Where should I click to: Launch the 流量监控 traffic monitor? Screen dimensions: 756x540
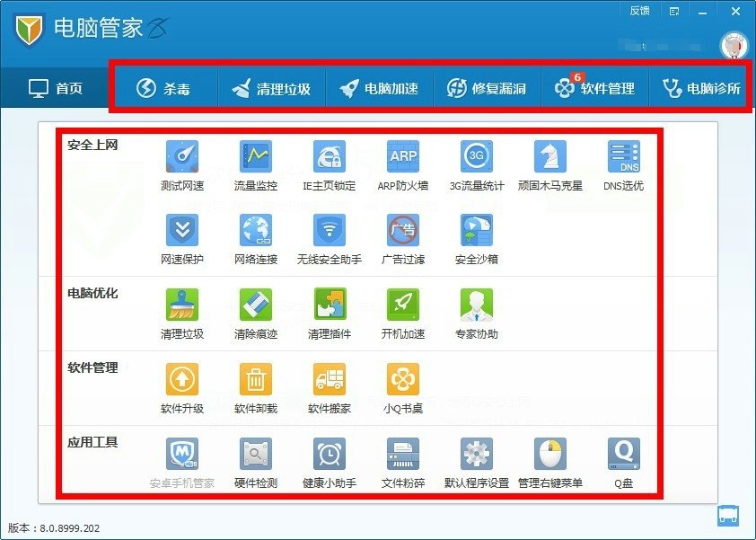tap(256, 160)
